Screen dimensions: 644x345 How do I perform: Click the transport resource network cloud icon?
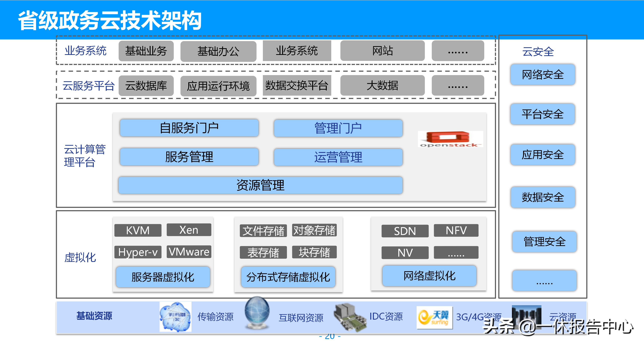(175, 317)
